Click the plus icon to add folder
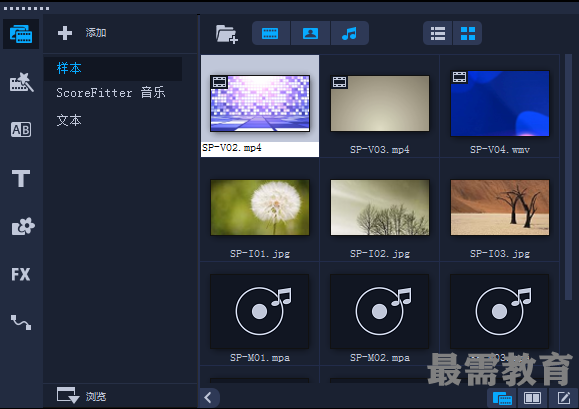 click(65, 33)
